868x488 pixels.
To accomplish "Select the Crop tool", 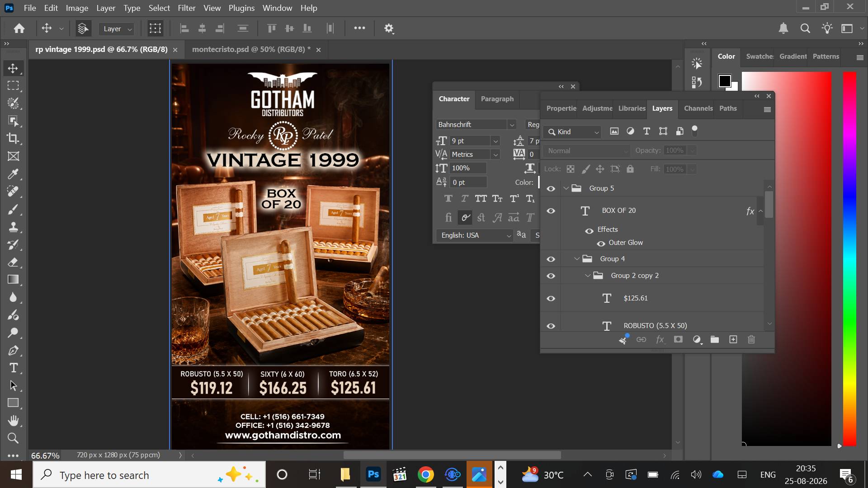I will (x=13, y=138).
